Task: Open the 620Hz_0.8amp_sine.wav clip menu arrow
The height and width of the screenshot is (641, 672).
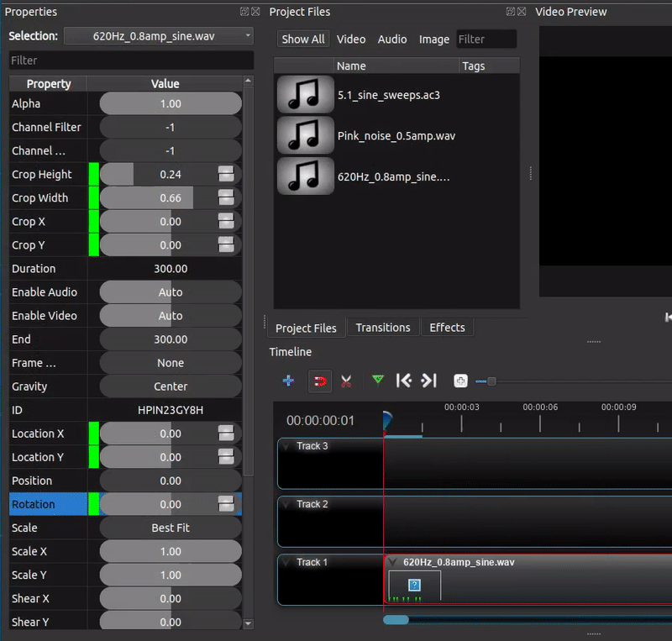Action: coord(392,562)
